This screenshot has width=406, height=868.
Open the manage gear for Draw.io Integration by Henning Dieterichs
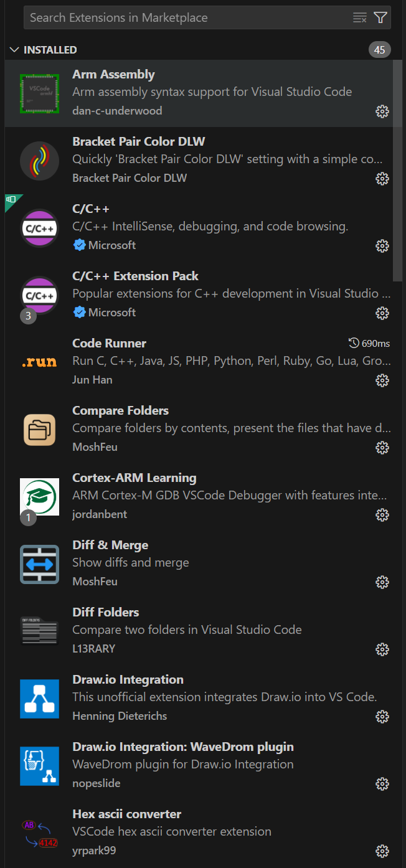pyautogui.click(x=382, y=717)
